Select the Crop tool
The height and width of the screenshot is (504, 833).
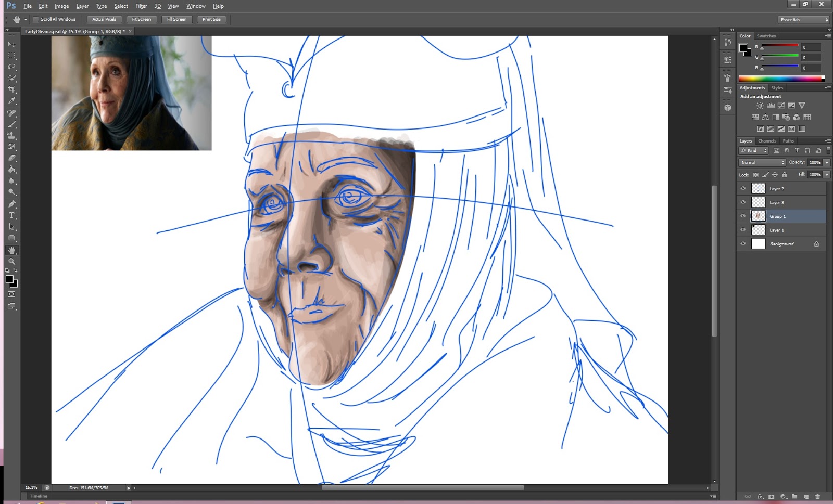click(12, 89)
